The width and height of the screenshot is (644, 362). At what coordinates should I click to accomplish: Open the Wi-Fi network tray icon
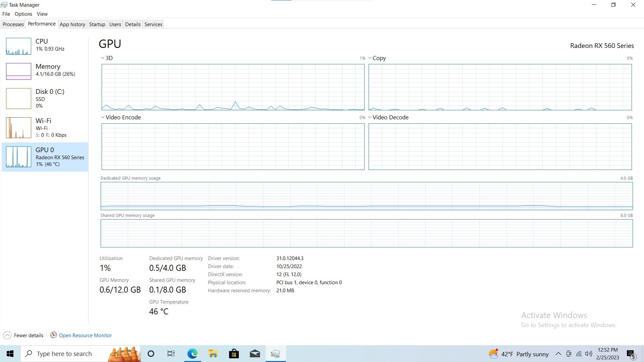tap(579, 354)
